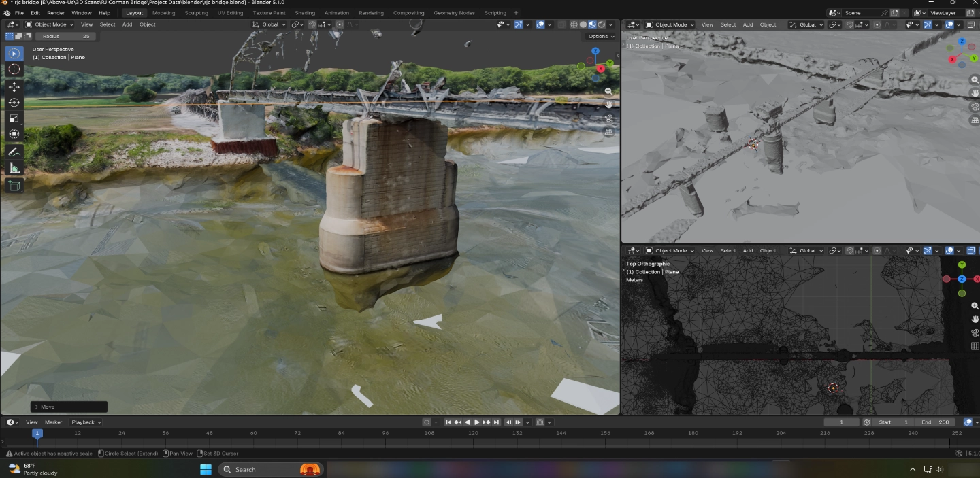
Task: Switch to the Sculpting workspace tab
Action: [x=196, y=13]
